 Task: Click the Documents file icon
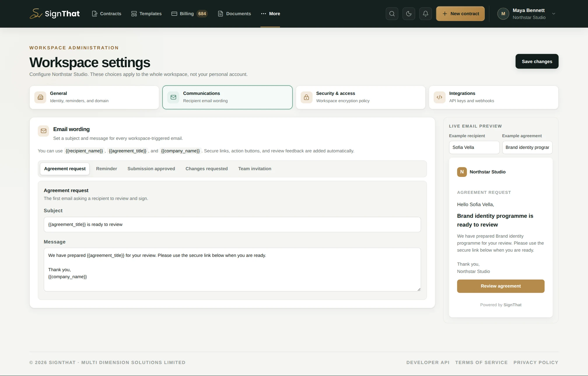[x=220, y=14]
